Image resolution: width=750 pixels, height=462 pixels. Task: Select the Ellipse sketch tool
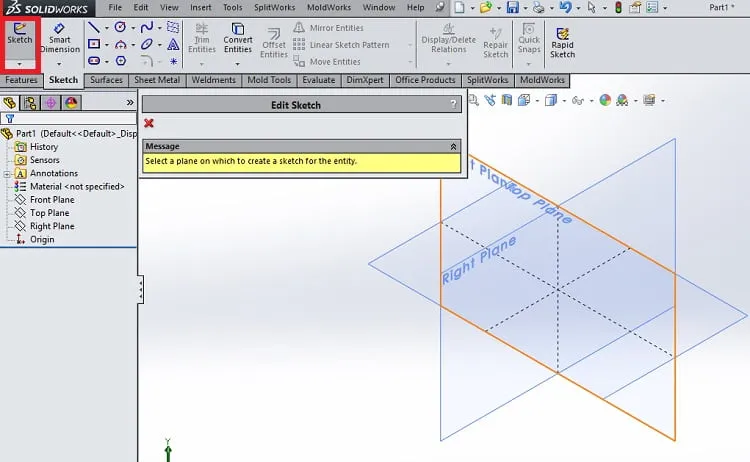click(x=147, y=44)
